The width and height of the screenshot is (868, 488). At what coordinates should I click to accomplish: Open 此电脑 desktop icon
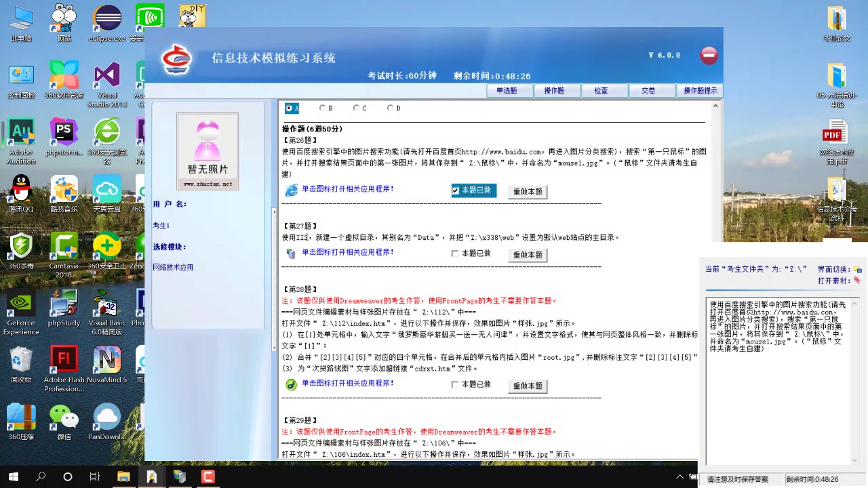tap(22, 24)
